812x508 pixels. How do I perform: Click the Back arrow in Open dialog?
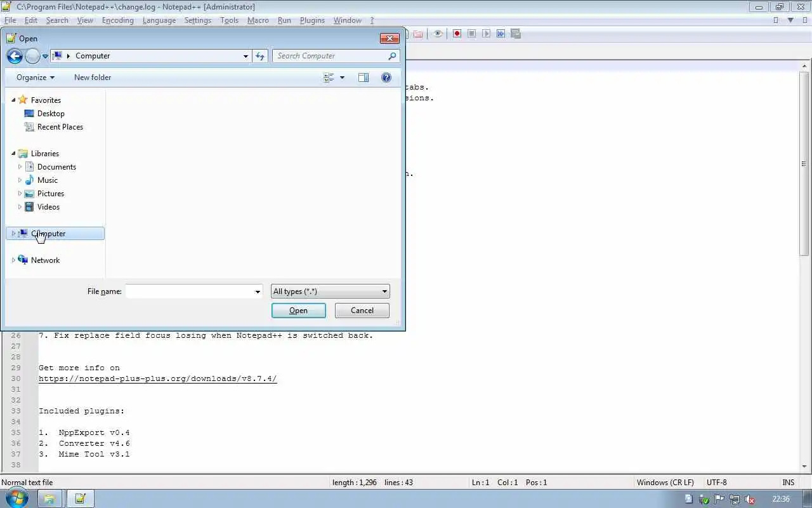tap(15, 56)
